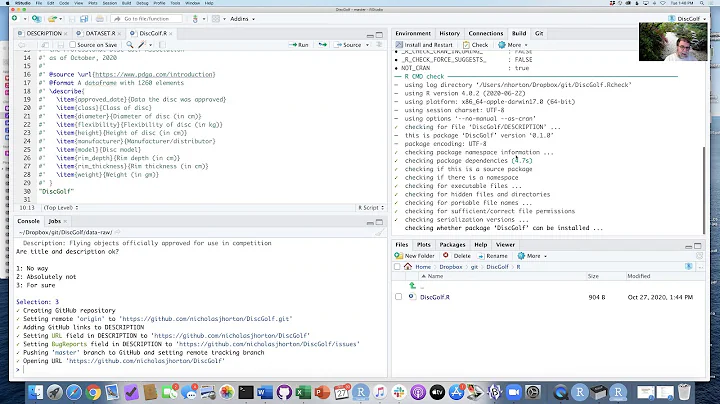Click the DiscGolf breadcrumb link

coord(497,267)
